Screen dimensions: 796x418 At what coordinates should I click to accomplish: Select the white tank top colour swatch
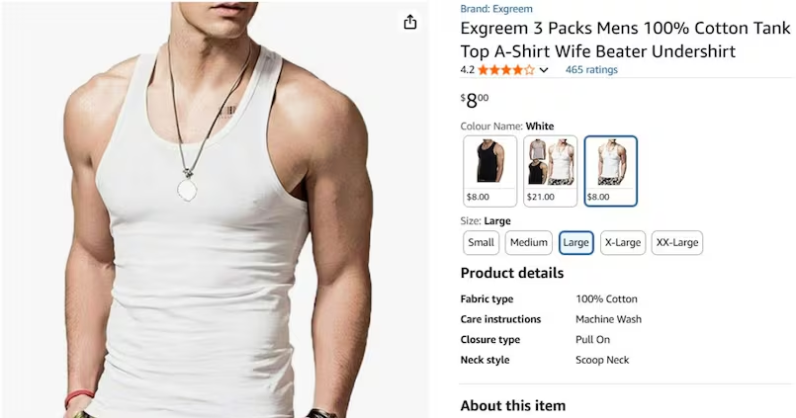coord(610,170)
